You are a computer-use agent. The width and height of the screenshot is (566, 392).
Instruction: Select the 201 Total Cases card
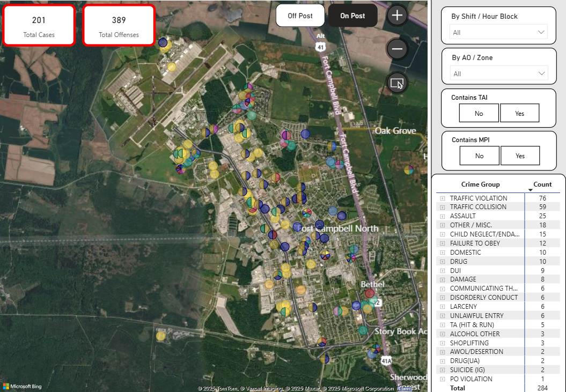tap(39, 25)
